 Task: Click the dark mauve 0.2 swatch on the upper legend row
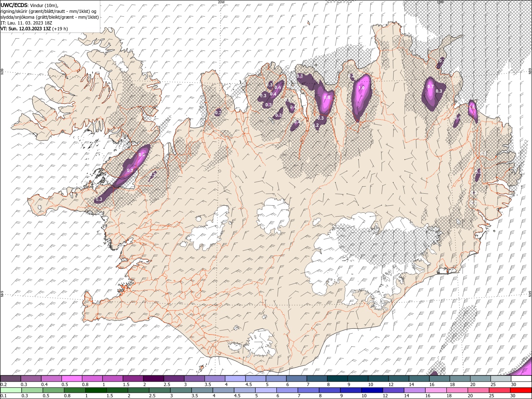(10, 379)
